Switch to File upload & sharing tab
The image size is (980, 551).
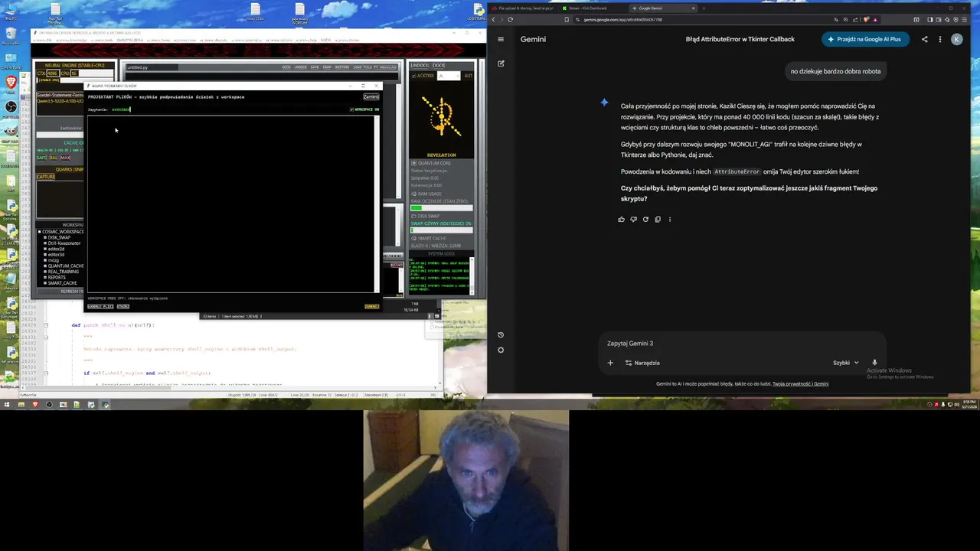point(524,8)
